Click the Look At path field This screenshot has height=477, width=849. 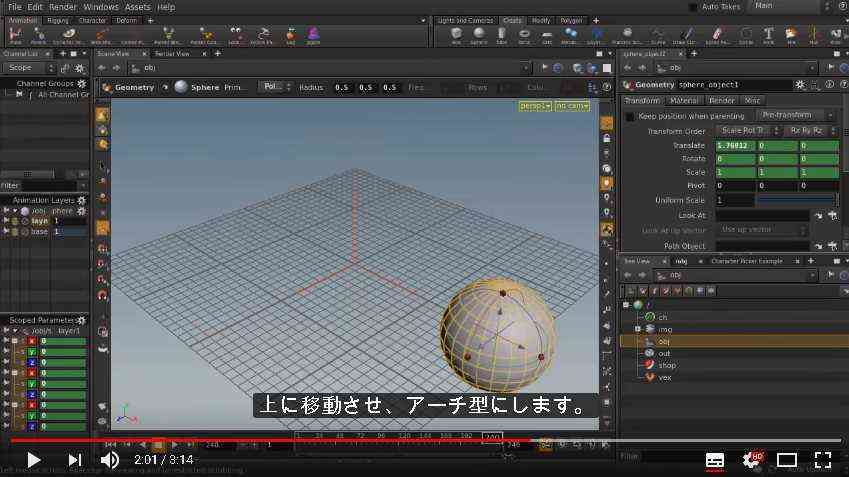click(762, 215)
